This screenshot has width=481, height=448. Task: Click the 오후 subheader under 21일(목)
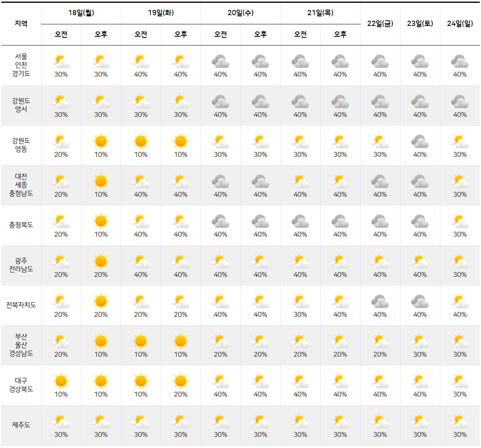pyautogui.click(x=340, y=34)
